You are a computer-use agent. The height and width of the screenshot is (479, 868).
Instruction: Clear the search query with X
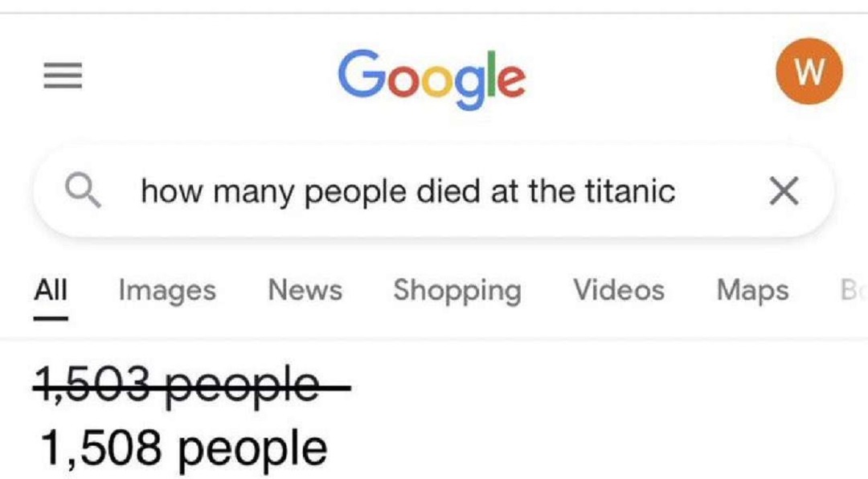[784, 191]
